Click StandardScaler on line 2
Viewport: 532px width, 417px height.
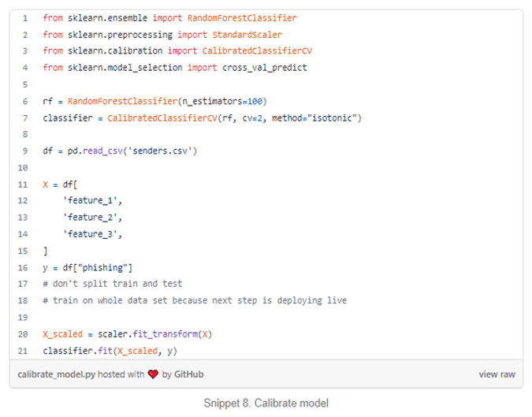coord(247,35)
